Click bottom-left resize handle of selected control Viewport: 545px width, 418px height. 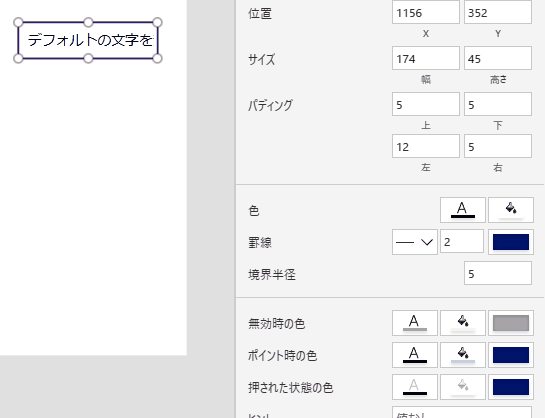coord(18,58)
